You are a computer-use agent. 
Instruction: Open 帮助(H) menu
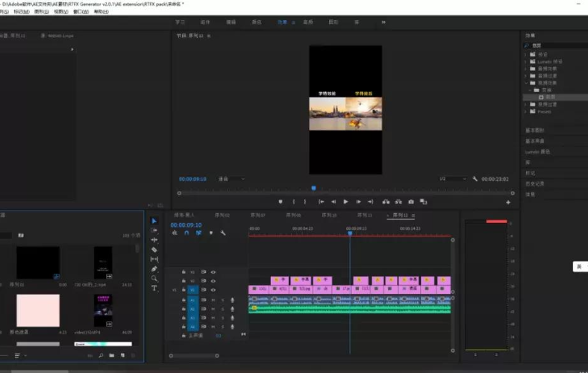(101, 12)
